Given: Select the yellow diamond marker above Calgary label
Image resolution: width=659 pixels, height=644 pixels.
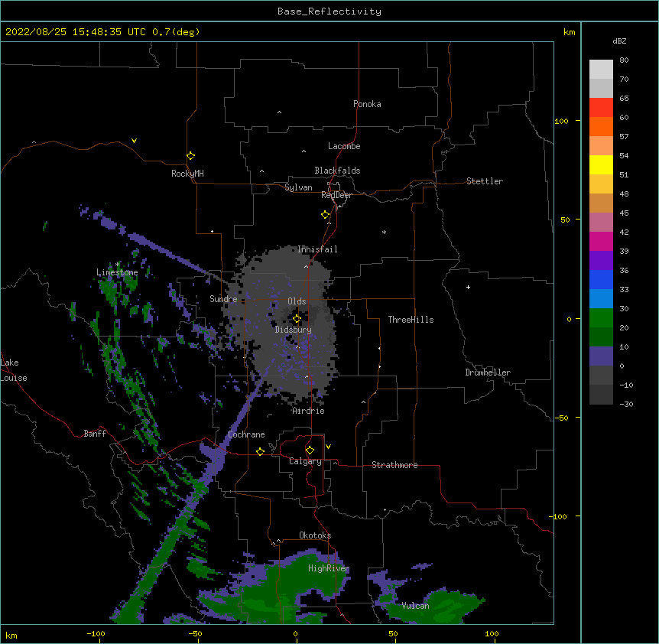Looking at the screenshot, I should (x=310, y=450).
